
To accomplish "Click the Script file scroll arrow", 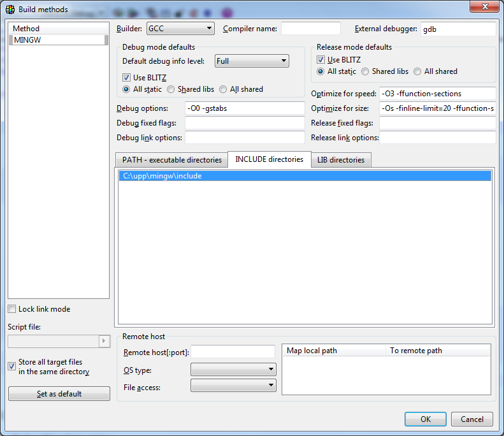I will pos(104,342).
